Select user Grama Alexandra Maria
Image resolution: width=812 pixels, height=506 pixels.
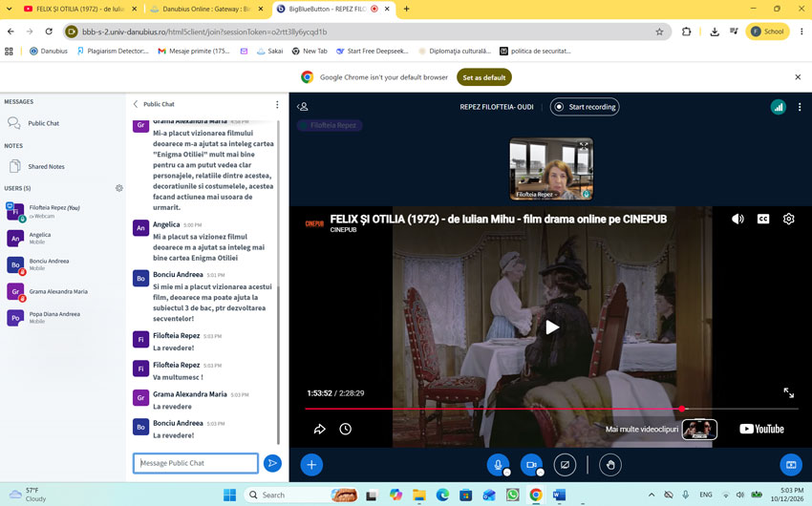click(58, 291)
